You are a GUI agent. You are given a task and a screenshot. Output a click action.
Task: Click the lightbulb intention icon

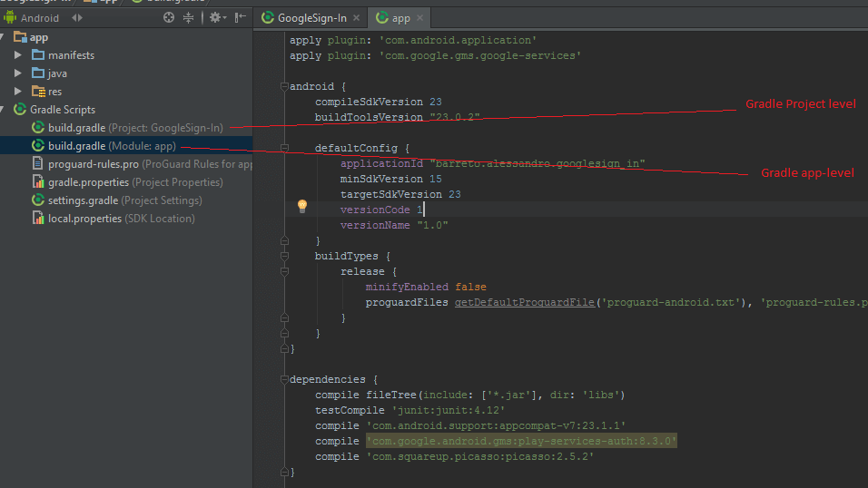point(302,207)
